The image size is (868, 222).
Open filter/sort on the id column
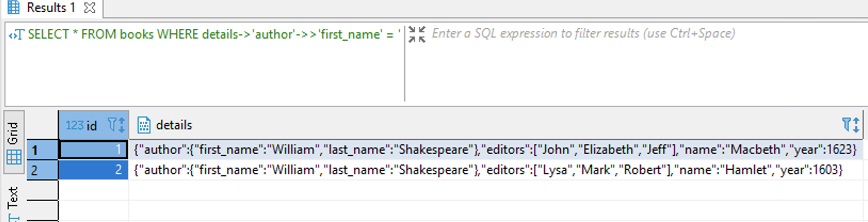pyautogui.click(x=116, y=125)
